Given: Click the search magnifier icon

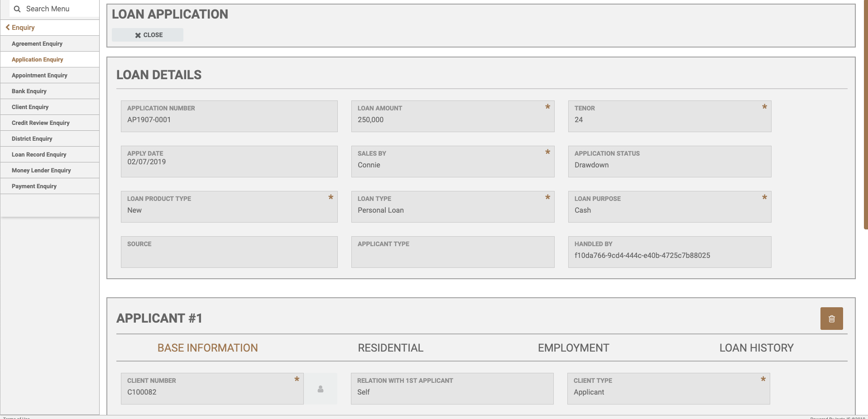Looking at the screenshot, I should pos(17,9).
